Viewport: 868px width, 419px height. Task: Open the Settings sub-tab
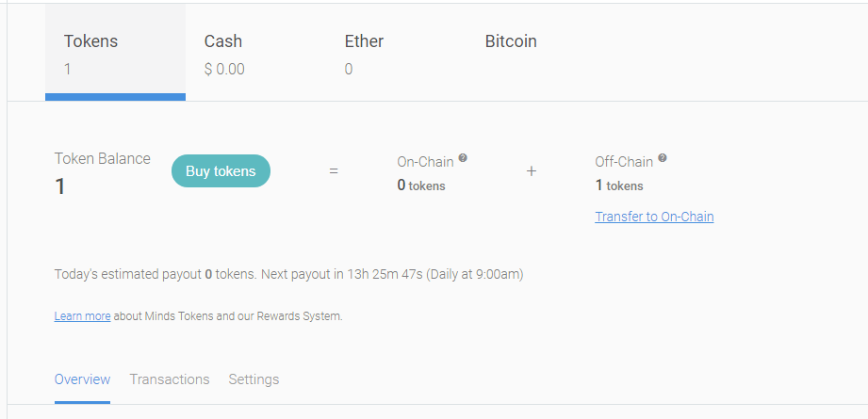point(254,379)
